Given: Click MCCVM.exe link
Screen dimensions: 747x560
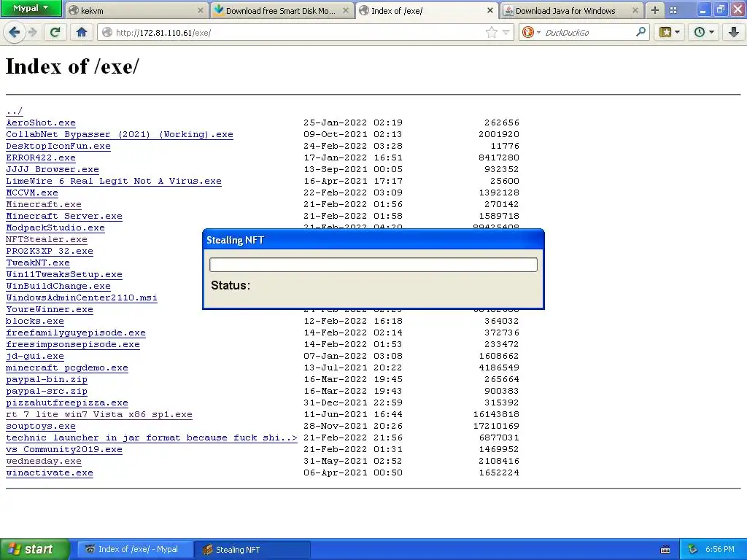Looking at the screenshot, I should [32, 192].
